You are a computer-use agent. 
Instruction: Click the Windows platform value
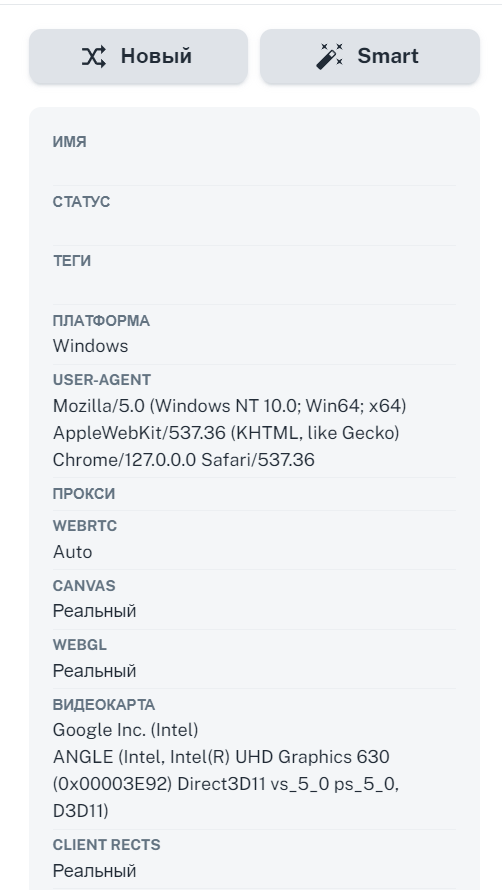pyautogui.click(x=90, y=346)
